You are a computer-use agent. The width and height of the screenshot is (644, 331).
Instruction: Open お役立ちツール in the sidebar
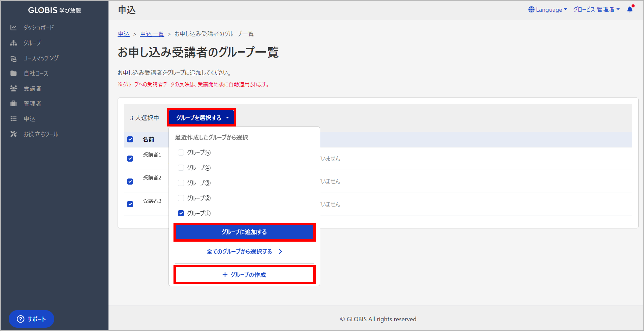point(41,134)
